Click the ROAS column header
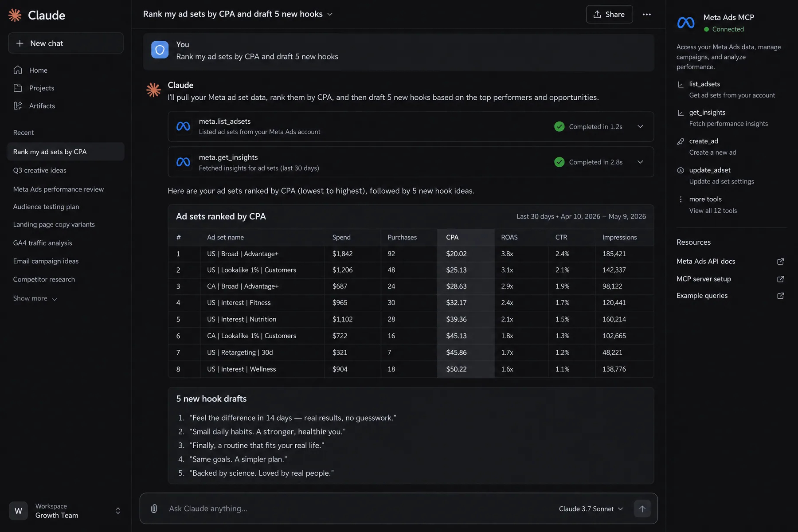This screenshot has width=798, height=532. point(509,237)
